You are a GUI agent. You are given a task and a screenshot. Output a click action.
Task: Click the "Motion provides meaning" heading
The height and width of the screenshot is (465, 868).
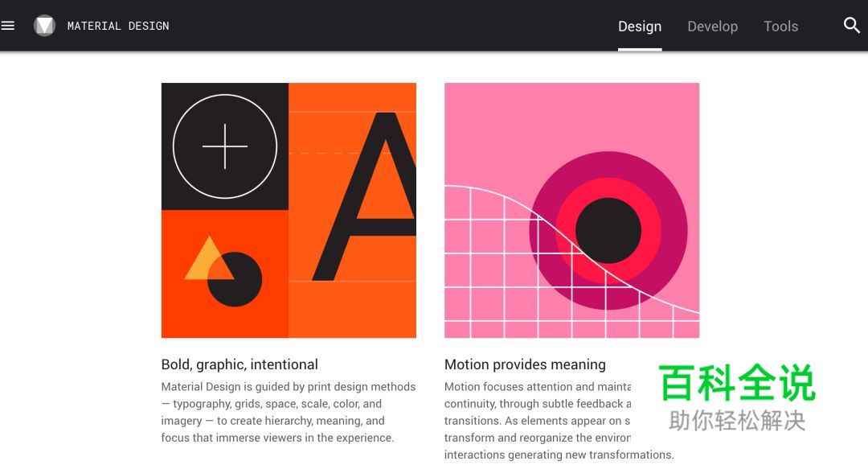click(525, 364)
